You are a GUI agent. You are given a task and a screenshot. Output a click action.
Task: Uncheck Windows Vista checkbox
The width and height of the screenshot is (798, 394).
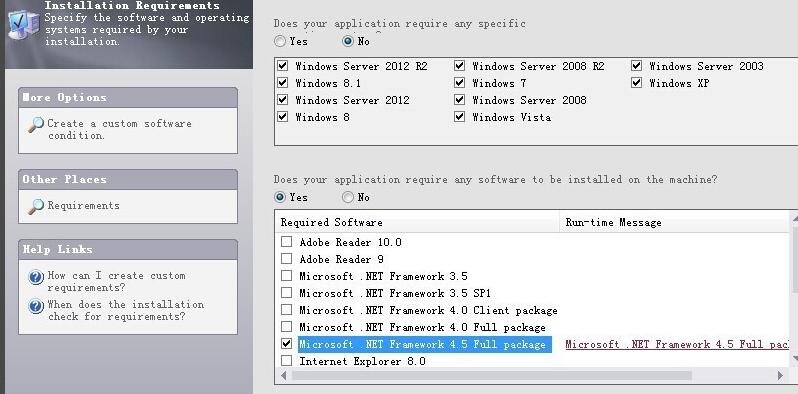(460, 117)
